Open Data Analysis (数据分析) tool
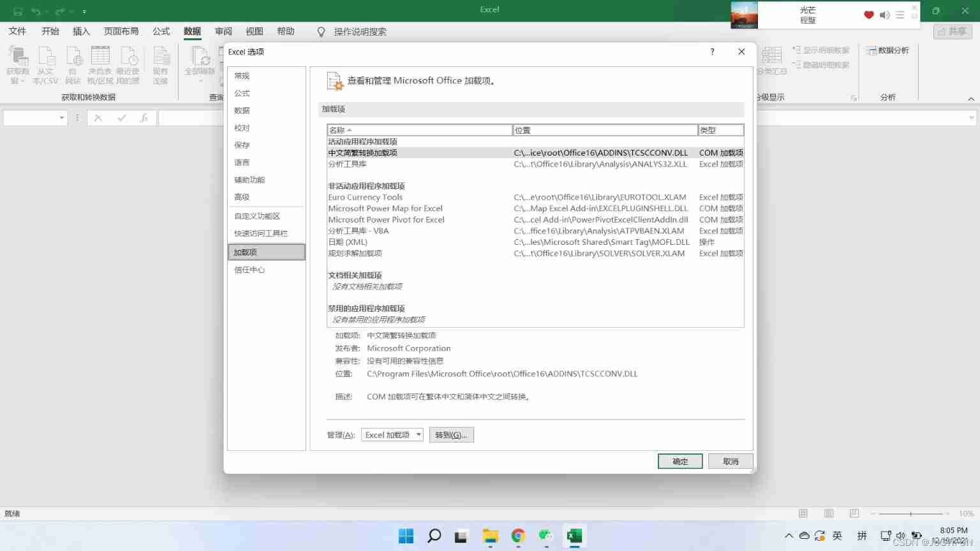 coord(887,50)
